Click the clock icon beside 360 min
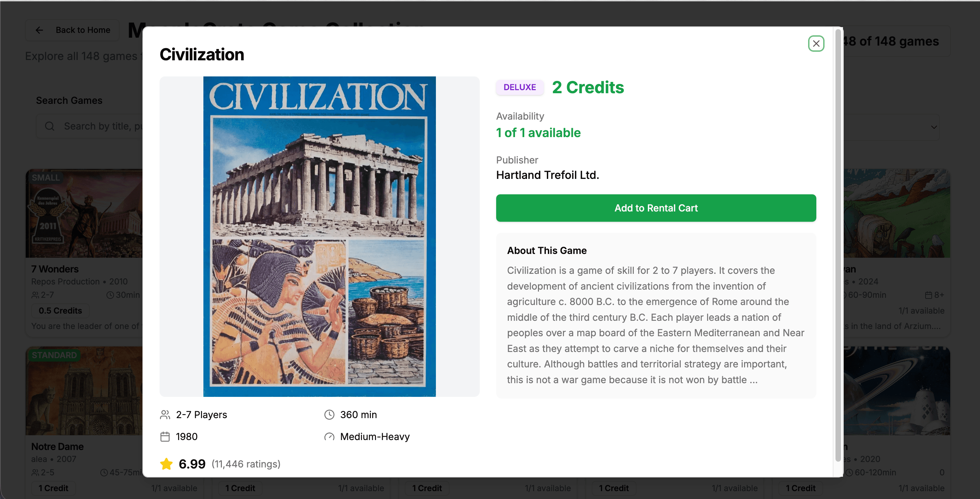980x499 pixels. [329, 414]
